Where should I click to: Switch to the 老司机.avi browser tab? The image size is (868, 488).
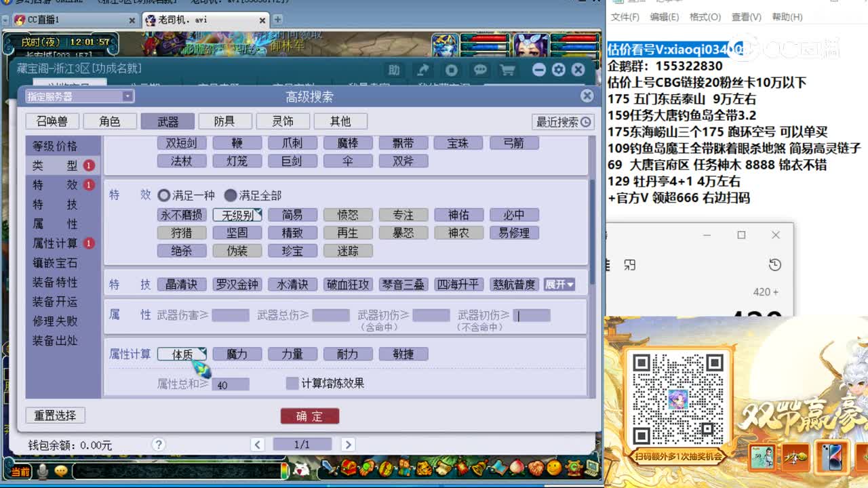[x=206, y=20]
